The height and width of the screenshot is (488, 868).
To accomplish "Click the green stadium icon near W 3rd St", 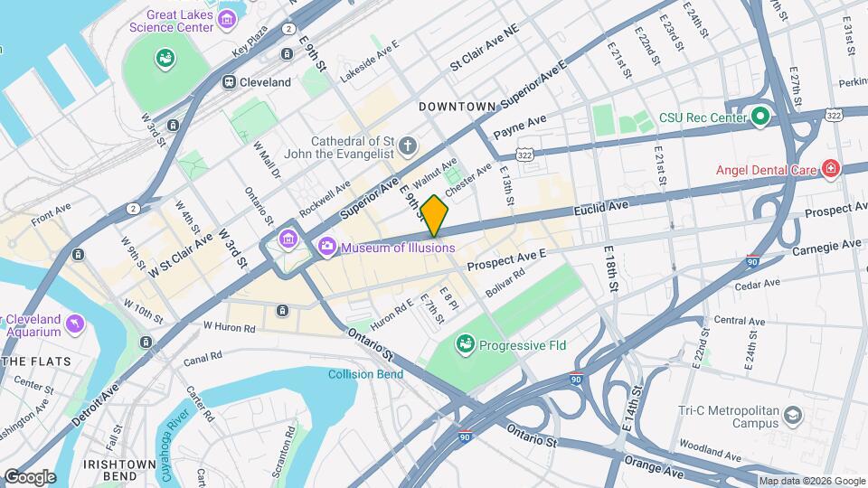I will click(165, 58).
